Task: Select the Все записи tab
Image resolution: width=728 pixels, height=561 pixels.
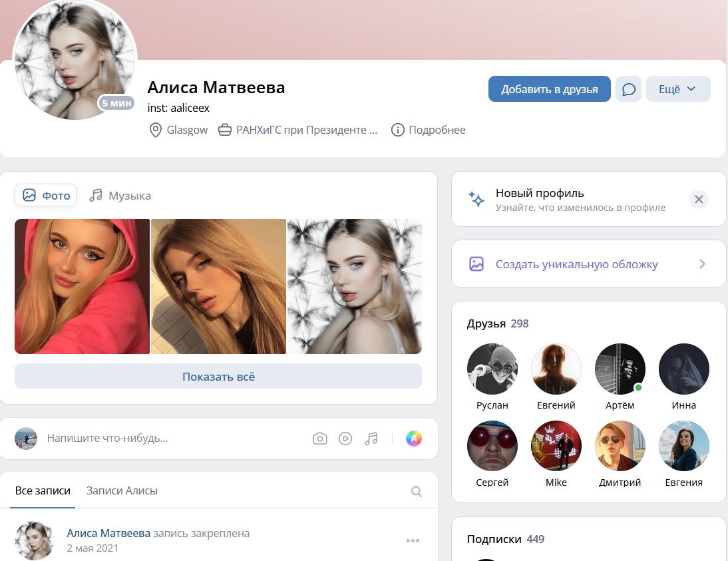Action: 43,491
